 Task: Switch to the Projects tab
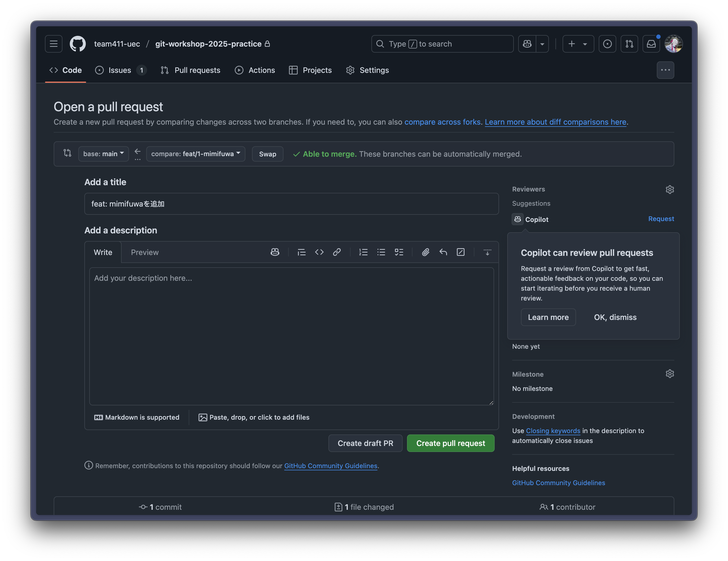[310, 70]
